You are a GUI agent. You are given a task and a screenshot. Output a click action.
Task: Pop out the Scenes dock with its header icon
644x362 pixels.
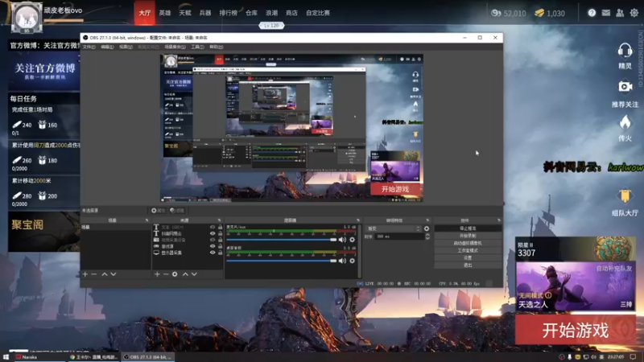(x=147, y=220)
